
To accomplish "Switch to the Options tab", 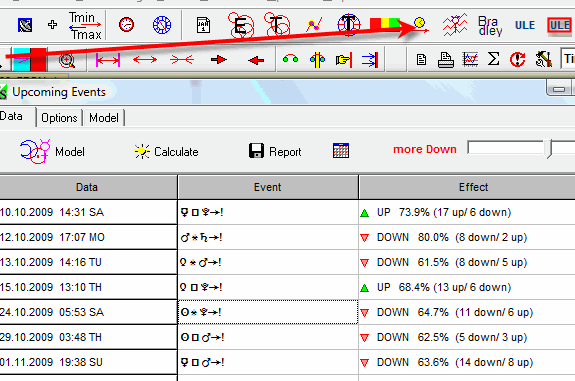I will pyautogui.click(x=59, y=118).
